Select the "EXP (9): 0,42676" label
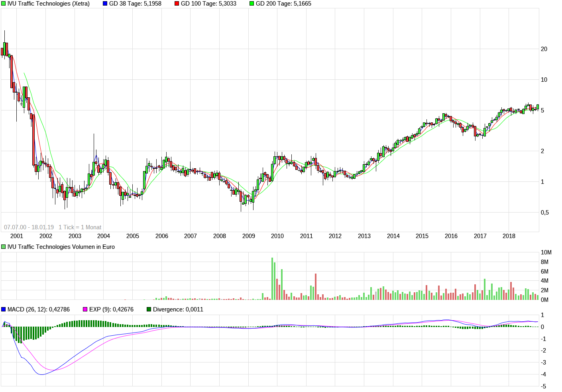 pos(111,309)
